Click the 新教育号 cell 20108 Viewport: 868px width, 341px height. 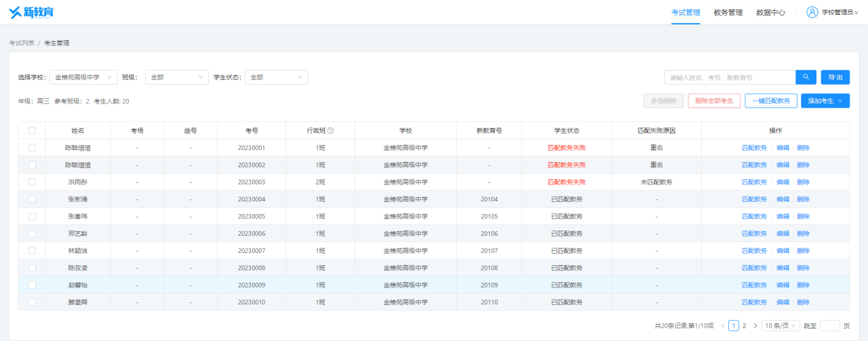pos(489,268)
